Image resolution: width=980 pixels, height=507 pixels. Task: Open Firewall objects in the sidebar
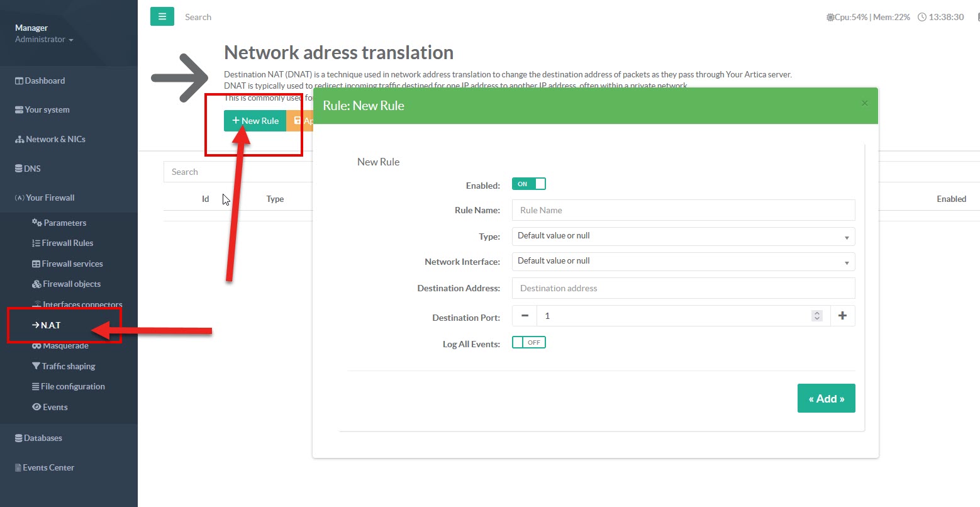[x=71, y=284]
